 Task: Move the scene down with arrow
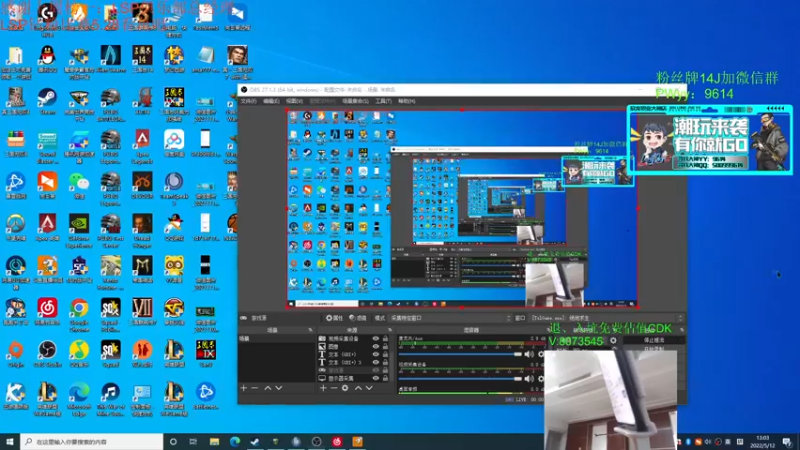pyautogui.click(x=279, y=388)
